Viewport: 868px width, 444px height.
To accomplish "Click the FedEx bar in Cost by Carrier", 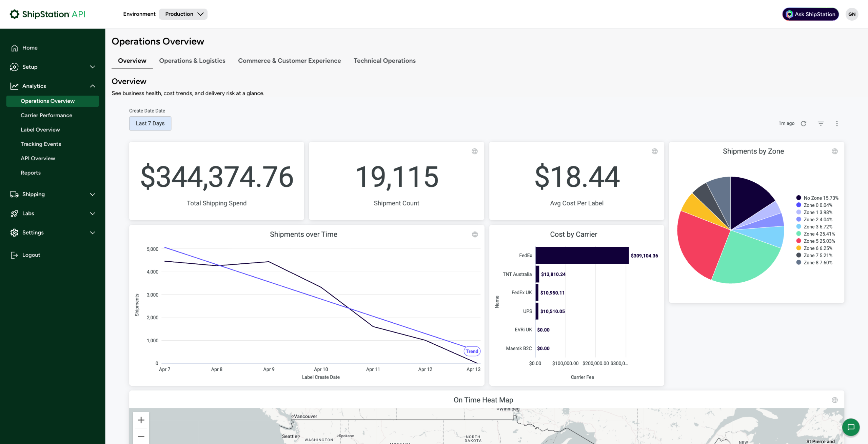I will [582, 256].
